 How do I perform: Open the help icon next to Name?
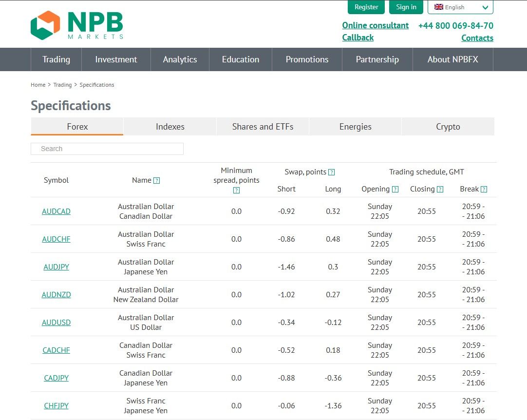click(x=157, y=181)
